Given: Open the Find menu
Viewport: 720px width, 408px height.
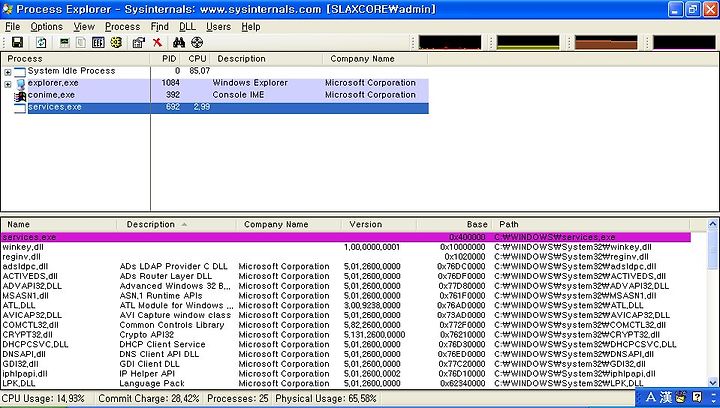Looking at the screenshot, I should pyautogui.click(x=160, y=27).
